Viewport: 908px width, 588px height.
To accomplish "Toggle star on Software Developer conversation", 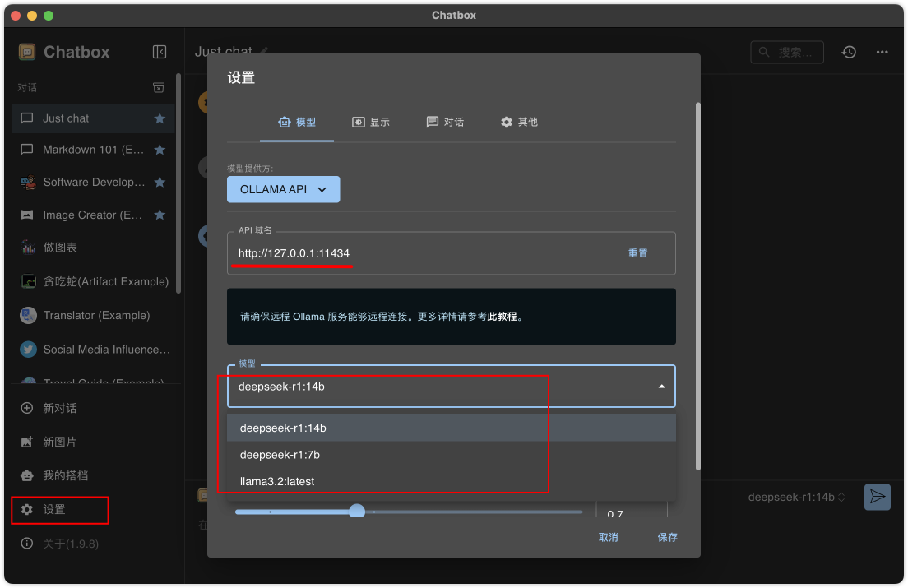I will pos(160,182).
